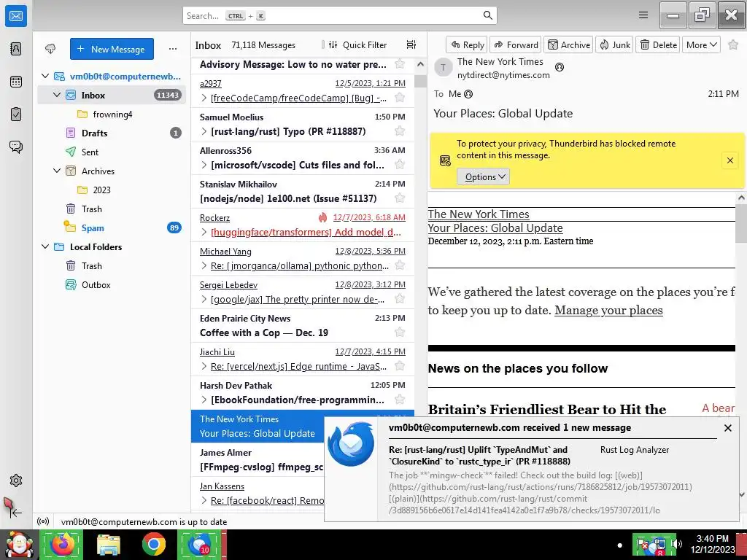747x560 pixels.
Task: Click the search magnifier icon
Action: coord(487,15)
